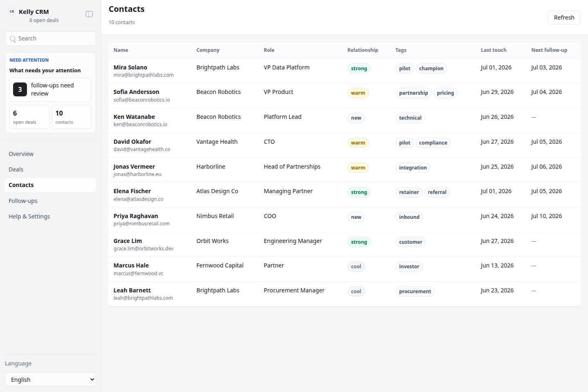Click the investor tag for Marcus Hale

pyautogui.click(x=409, y=267)
